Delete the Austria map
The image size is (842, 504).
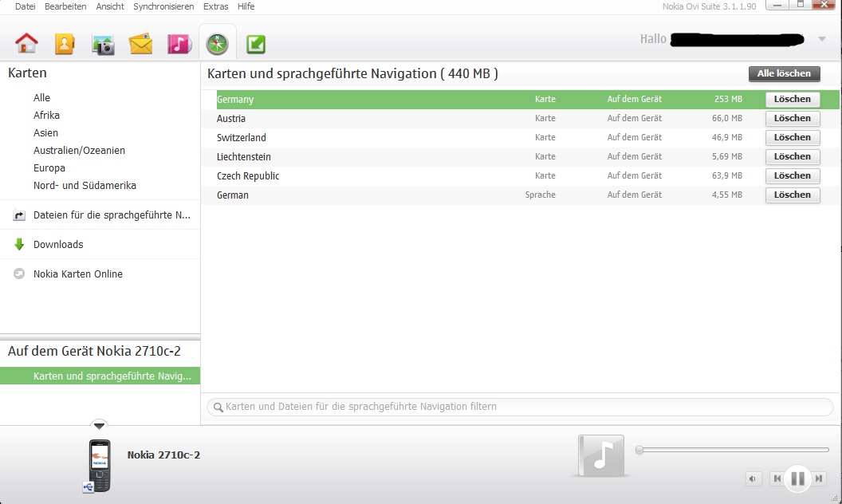coord(793,118)
